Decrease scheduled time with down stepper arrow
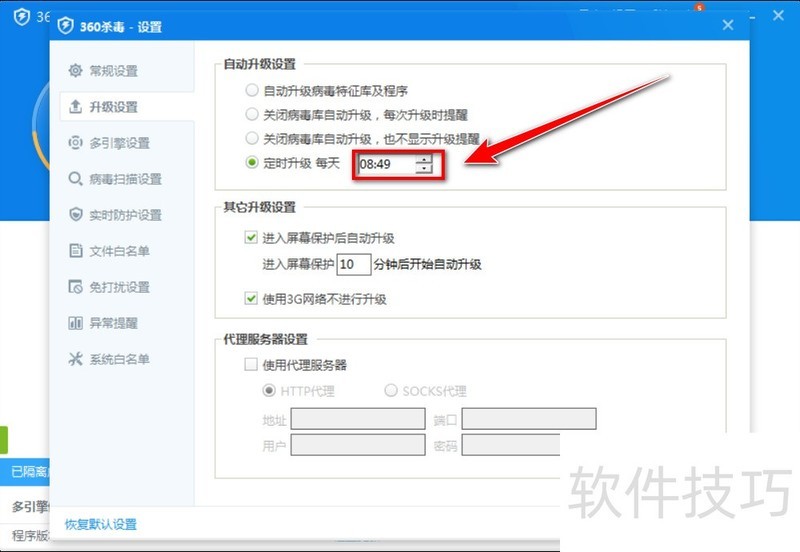 point(424,169)
